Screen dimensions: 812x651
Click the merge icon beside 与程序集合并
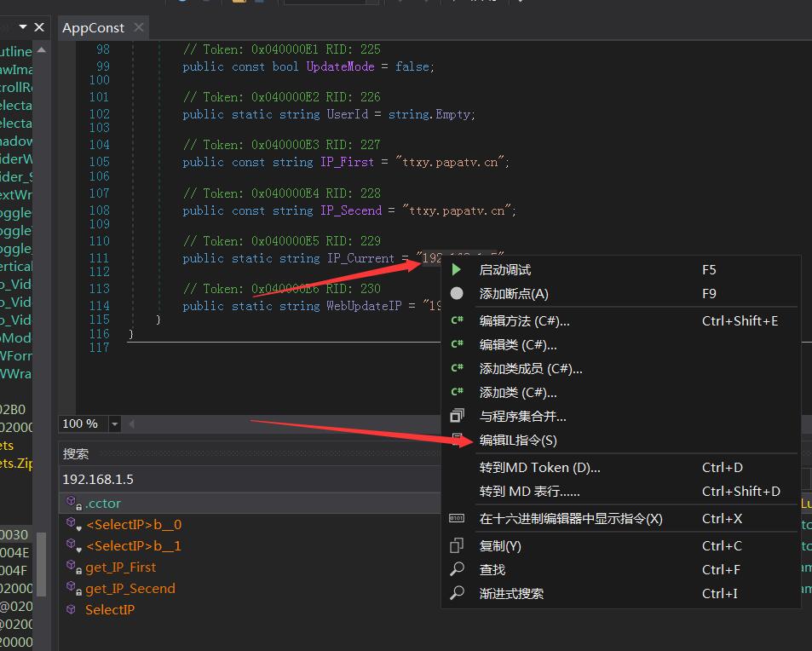457,417
